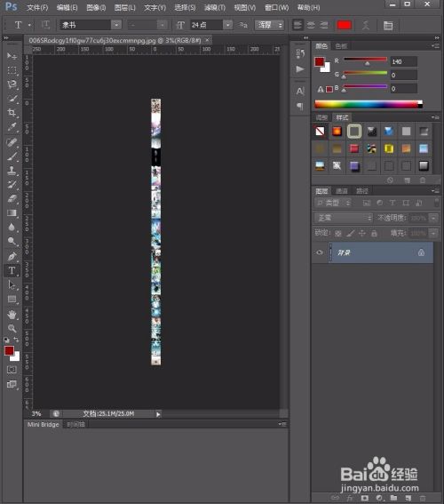Toggle lock transparent pixels
Screen dimensions: 444x504
click(x=338, y=234)
